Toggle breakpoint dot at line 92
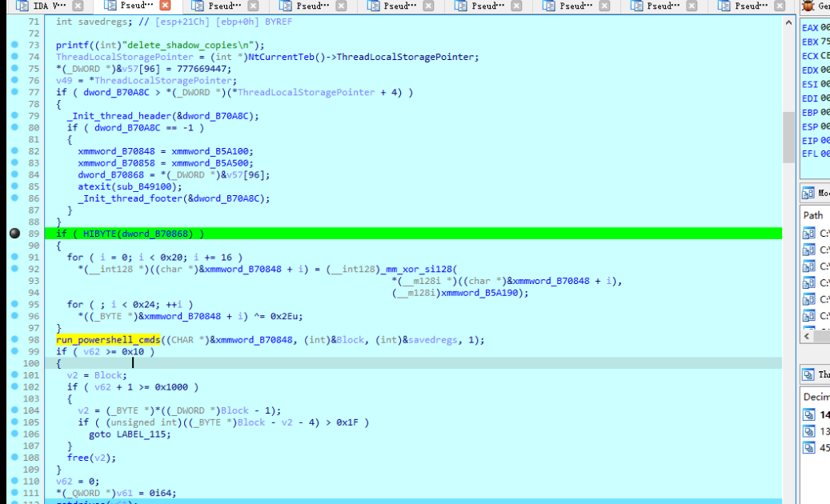The image size is (830, 504). coord(15,269)
